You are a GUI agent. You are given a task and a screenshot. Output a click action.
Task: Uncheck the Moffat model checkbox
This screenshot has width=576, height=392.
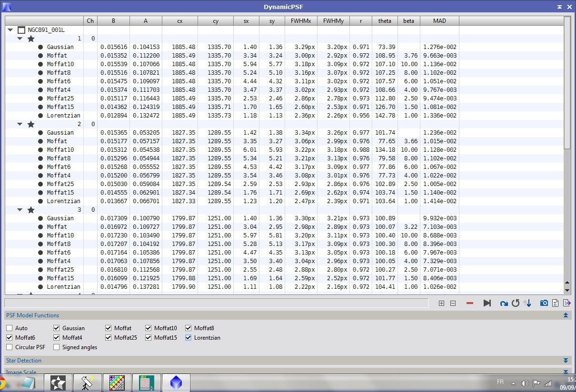pyautogui.click(x=108, y=328)
